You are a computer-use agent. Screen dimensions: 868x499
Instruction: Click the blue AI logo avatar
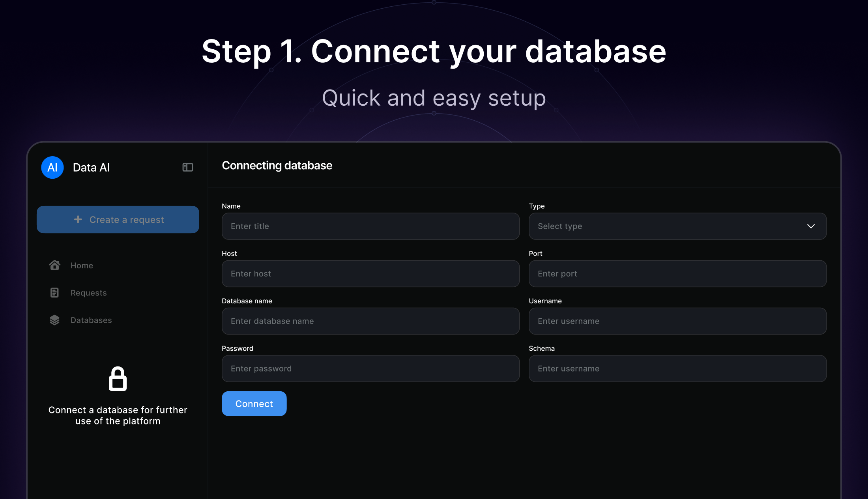(x=52, y=168)
